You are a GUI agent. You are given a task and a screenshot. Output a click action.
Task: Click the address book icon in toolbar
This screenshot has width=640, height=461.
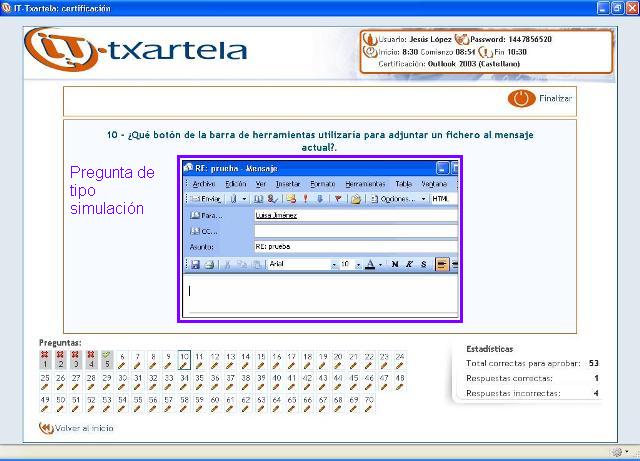[x=259, y=199]
